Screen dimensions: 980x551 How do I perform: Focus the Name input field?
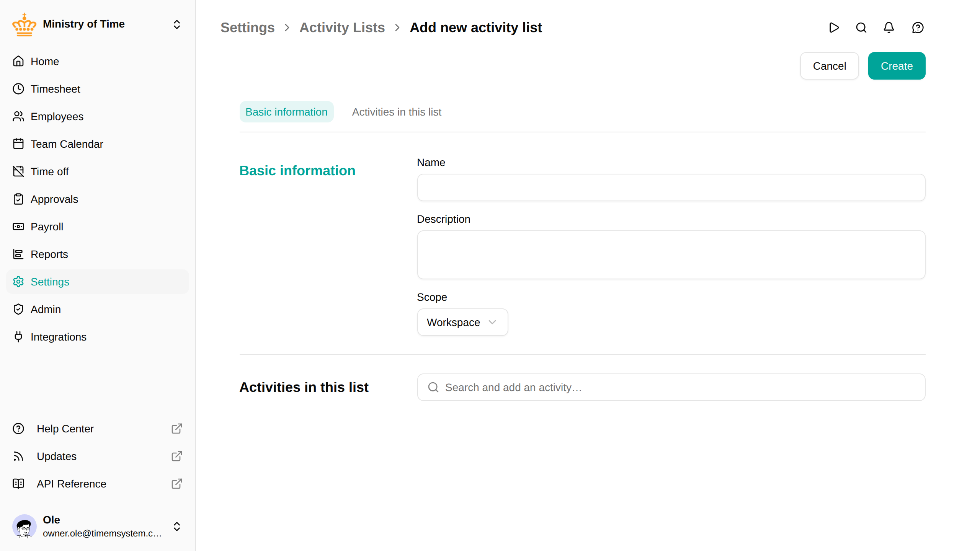[671, 187]
